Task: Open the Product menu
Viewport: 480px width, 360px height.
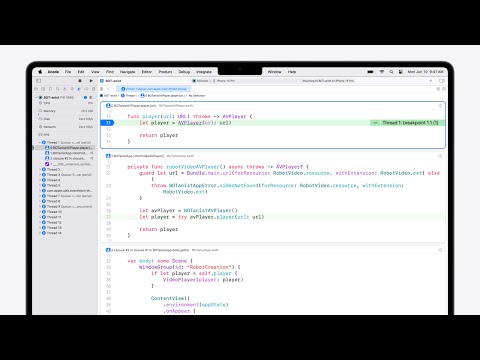Action: pyautogui.click(x=165, y=72)
